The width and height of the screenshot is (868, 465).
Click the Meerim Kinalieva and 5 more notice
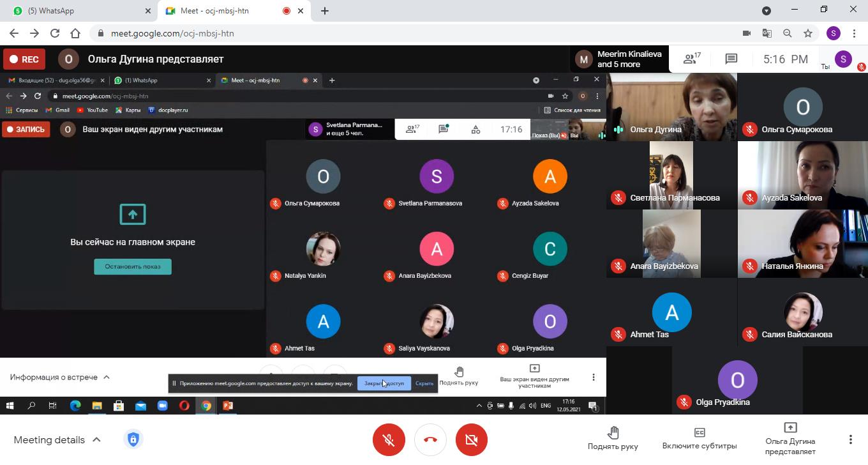pos(620,59)
